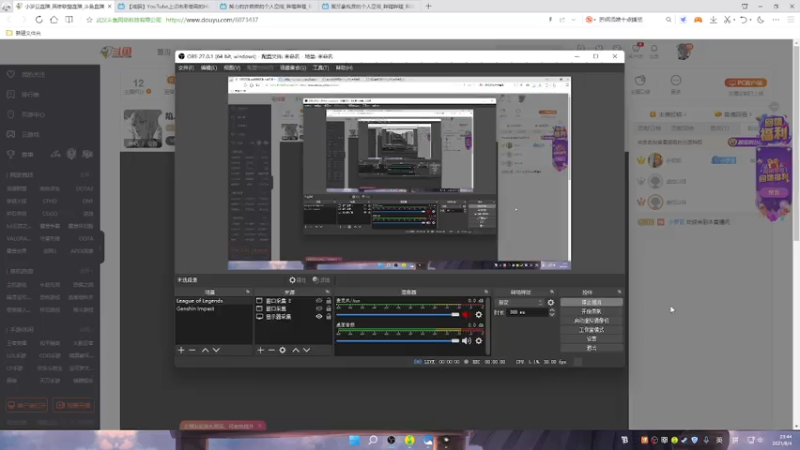Increase transition duration with up stepper
This screenshot has width=800, height=450.
pyautogui.click(x=552, y=310)
